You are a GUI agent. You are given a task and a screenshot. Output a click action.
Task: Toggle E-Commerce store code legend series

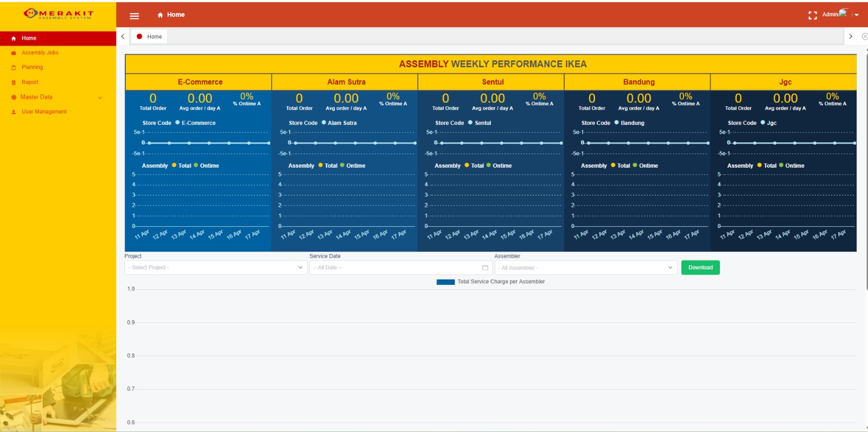pyautogui.click(x=195, y=123)
